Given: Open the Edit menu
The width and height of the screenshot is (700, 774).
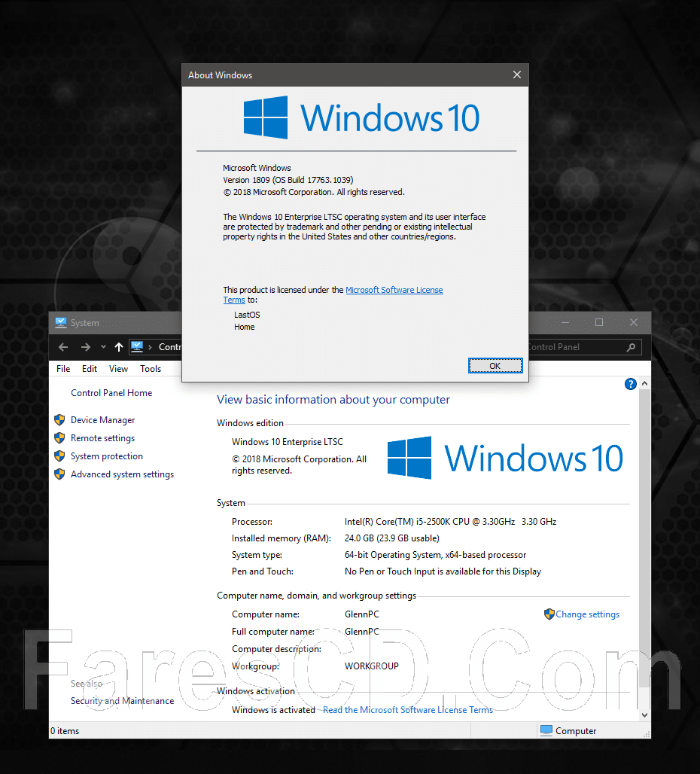Looking at the screenshot, I should [x=90, y=369].
